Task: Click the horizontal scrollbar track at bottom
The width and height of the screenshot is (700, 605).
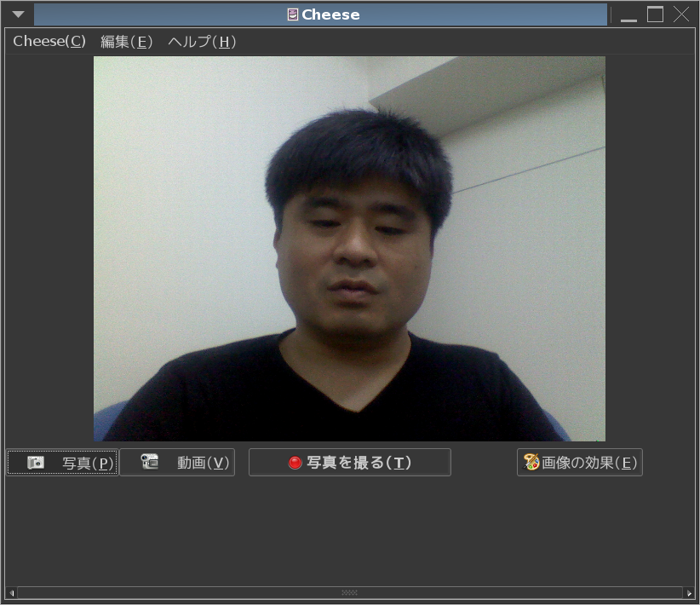Action: click(349, 593)
